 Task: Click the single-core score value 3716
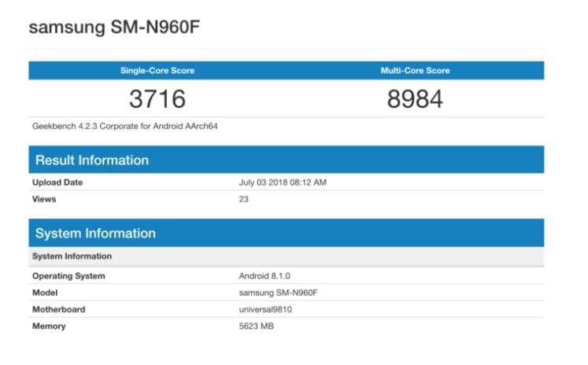click(157, 98)
